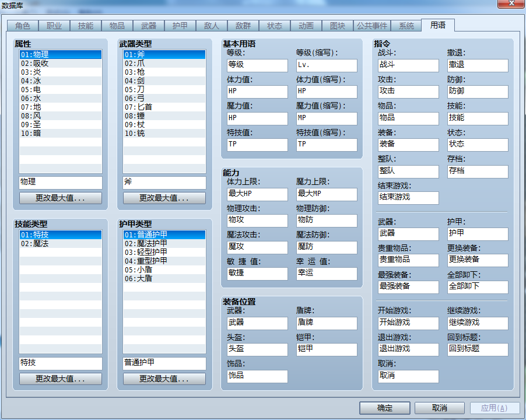Click the 魔力上限 field 最大MP
526x420 pixels.
[x=327, y=194]
